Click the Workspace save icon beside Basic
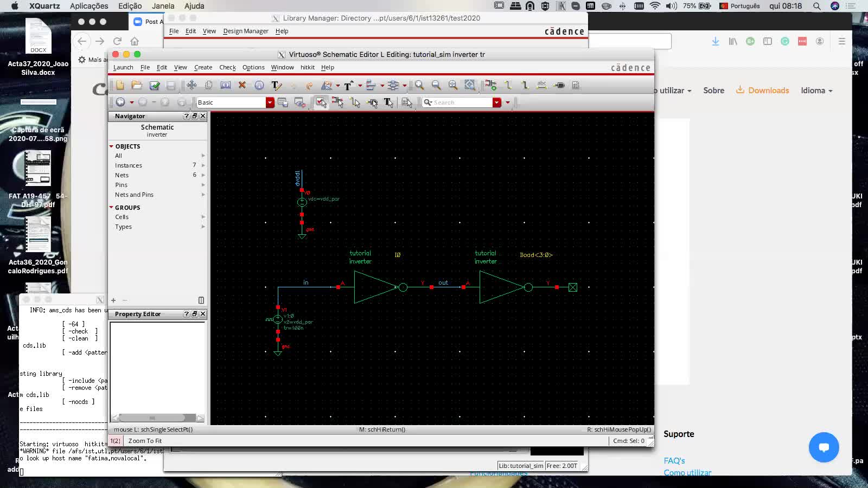 (x=283, y=102)
